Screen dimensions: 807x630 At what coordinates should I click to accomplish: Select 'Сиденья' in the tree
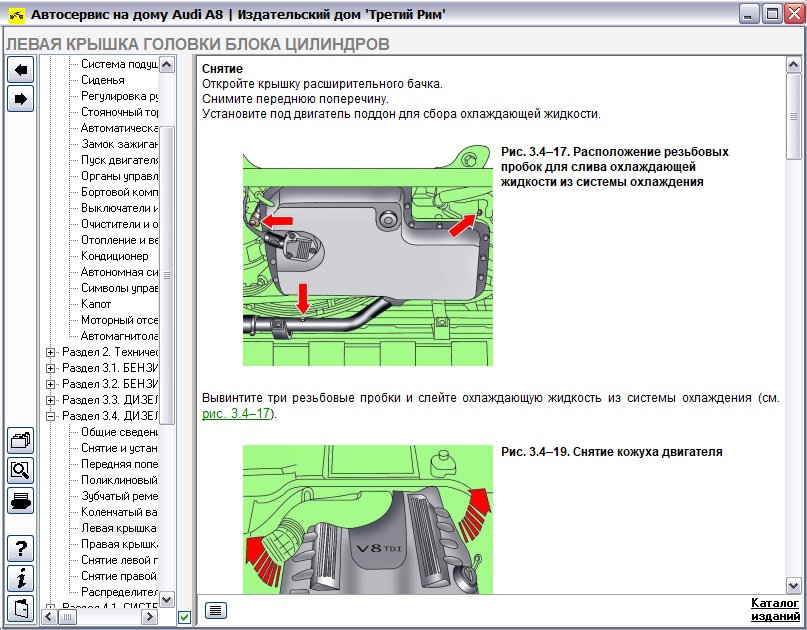[103, 80]
